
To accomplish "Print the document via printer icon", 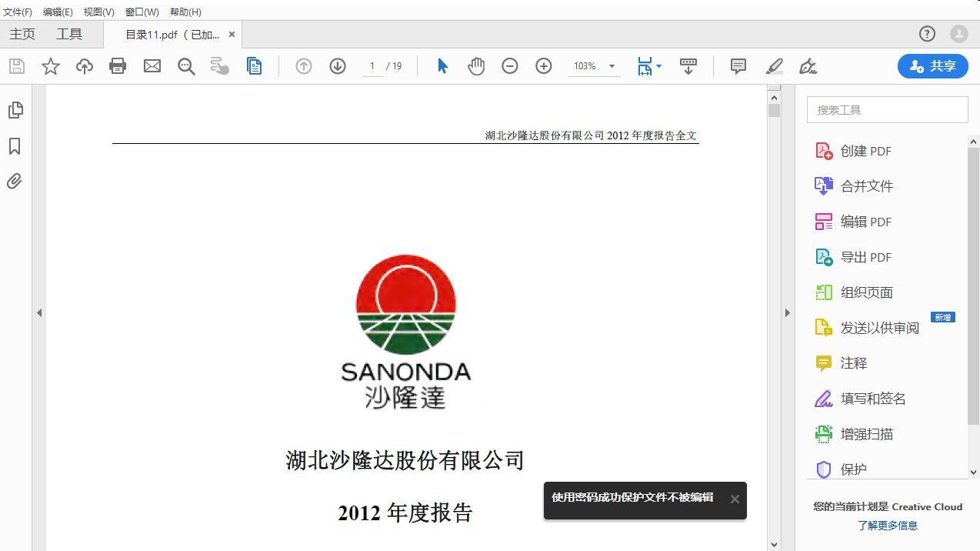I will point(118,66).
